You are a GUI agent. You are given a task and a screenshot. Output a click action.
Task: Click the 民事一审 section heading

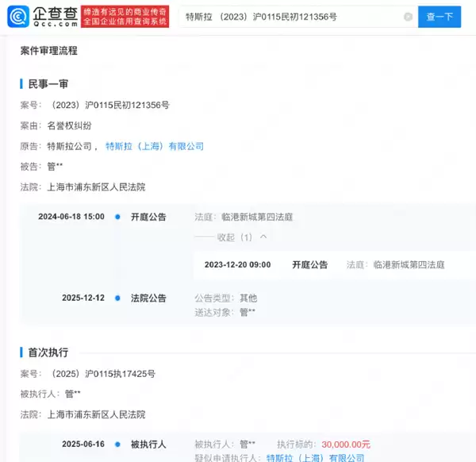click(x=48, y=84)
